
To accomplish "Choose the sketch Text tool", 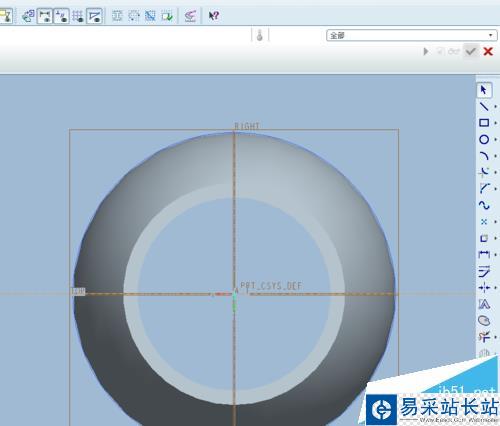I will [x=484, y=304].
